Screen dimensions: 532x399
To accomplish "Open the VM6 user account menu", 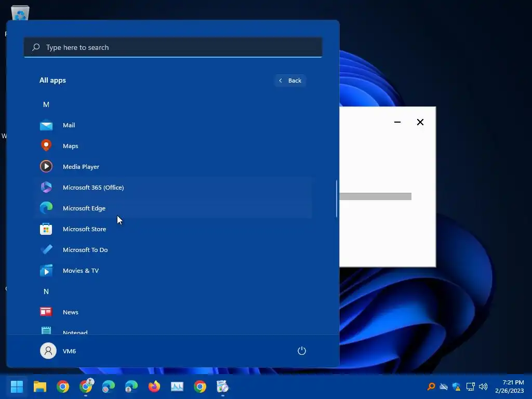I will tap(58, 351).
